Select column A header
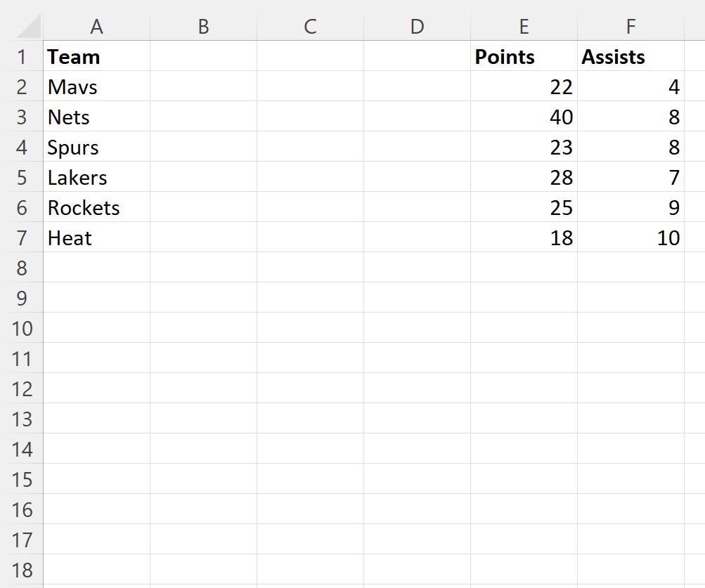The width and height of the screenshot is (705, 588). tap(97, 27)
